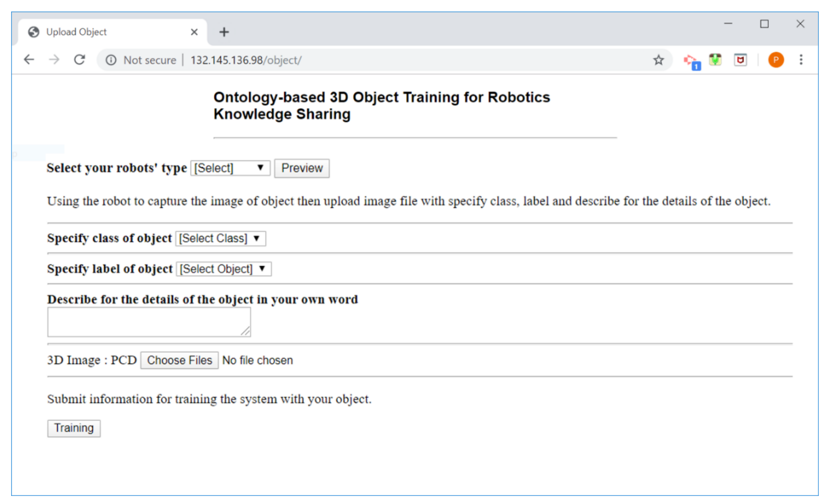This screenshot has height=504, width=832.
Task: Open the Select Class dropdown
Action: 220,238
